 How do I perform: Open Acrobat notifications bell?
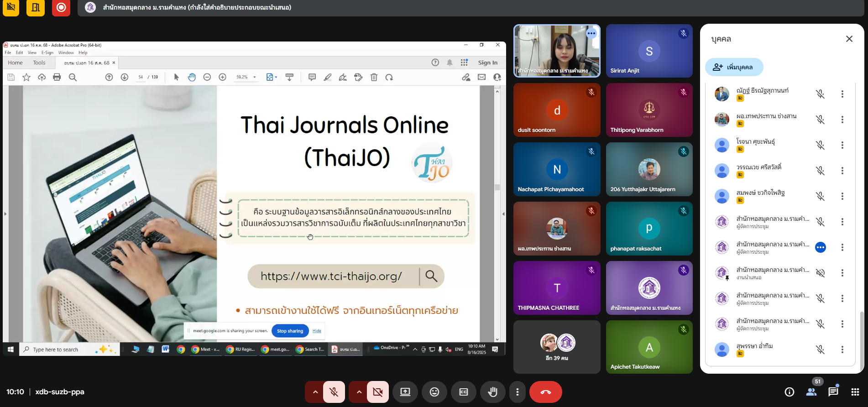tap(450, 63)
